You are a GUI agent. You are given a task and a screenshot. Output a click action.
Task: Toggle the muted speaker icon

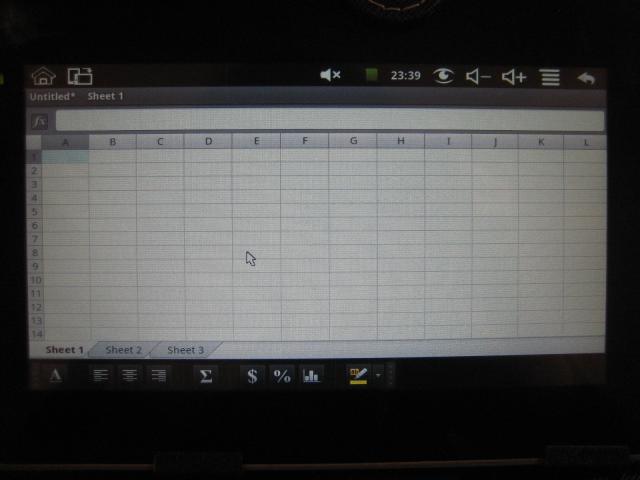(330, 75)
